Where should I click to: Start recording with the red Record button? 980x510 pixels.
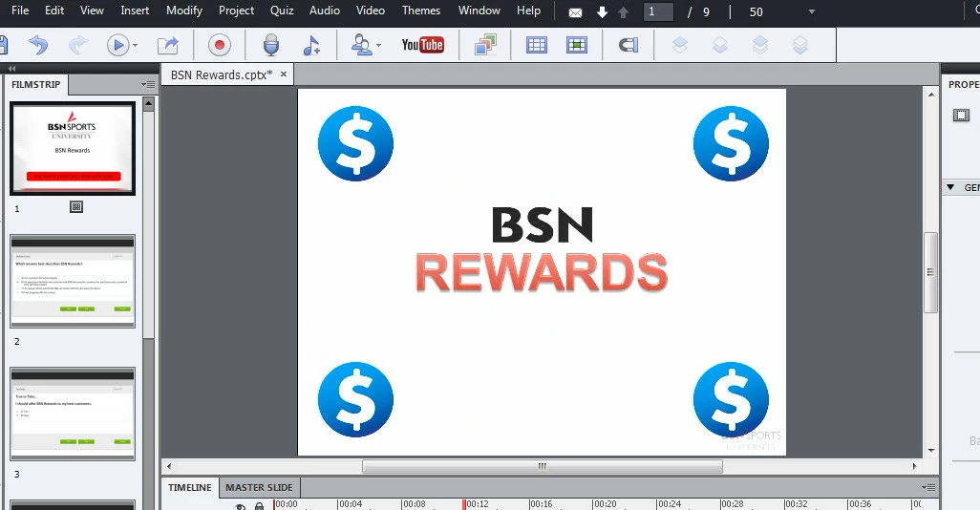pos(220,45)
